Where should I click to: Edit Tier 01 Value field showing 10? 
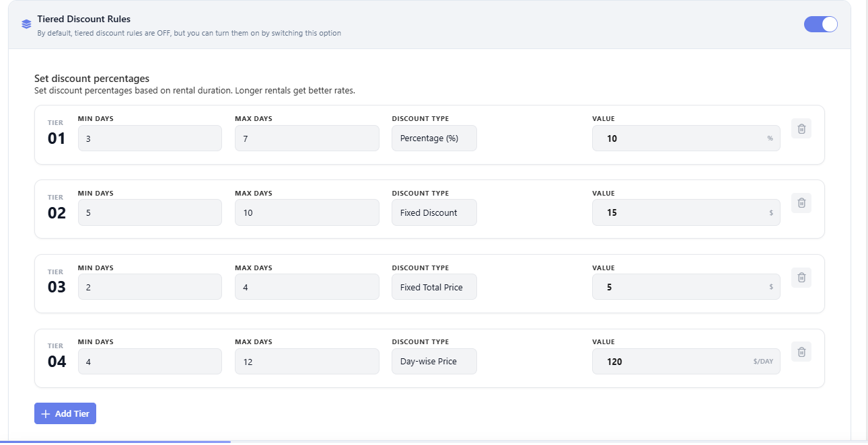(x=686, y=138)
